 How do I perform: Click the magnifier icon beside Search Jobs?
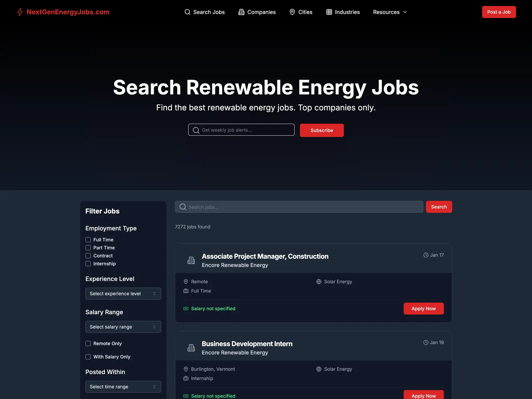point(188,12)
